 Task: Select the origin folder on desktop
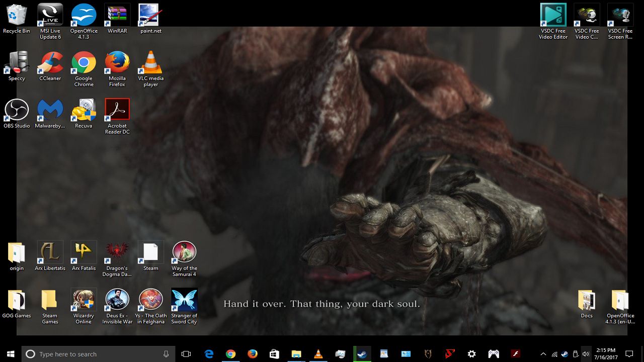pos(17,256)
